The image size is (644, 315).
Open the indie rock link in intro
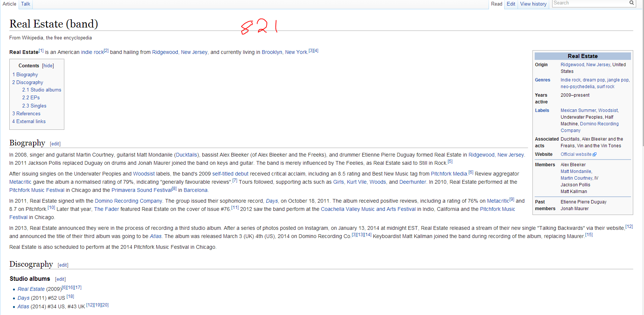tap(92, 52)
